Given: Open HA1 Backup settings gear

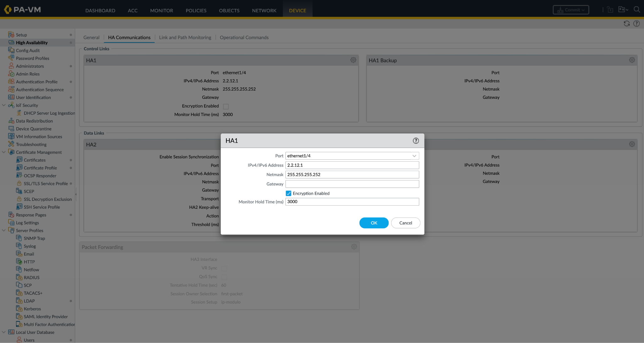Looking at the screenshot, I should pyautogui.click(x=632, y=60).
